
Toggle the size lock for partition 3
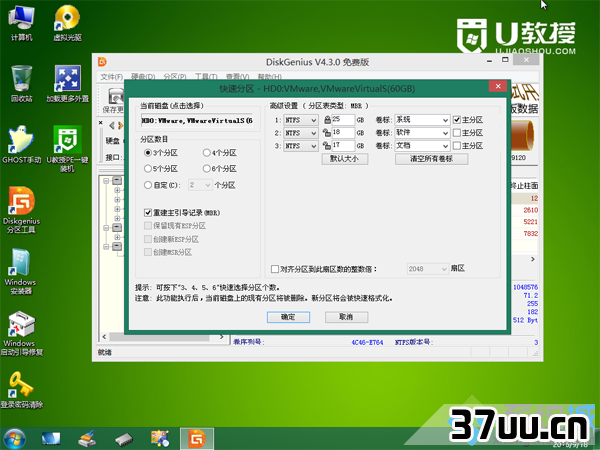pyautogui.click(x=327, y=146)
